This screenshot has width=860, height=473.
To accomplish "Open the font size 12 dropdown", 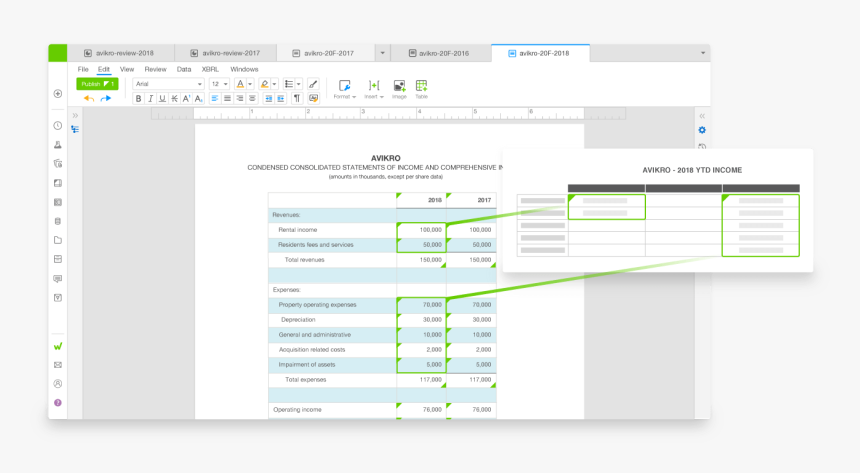I will 219,84.
